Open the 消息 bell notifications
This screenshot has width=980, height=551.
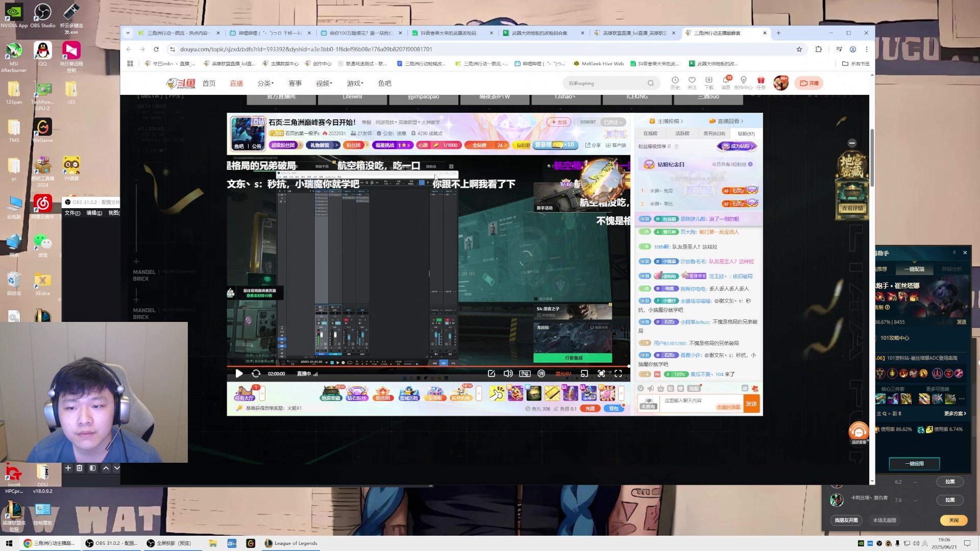click(726, 83)
